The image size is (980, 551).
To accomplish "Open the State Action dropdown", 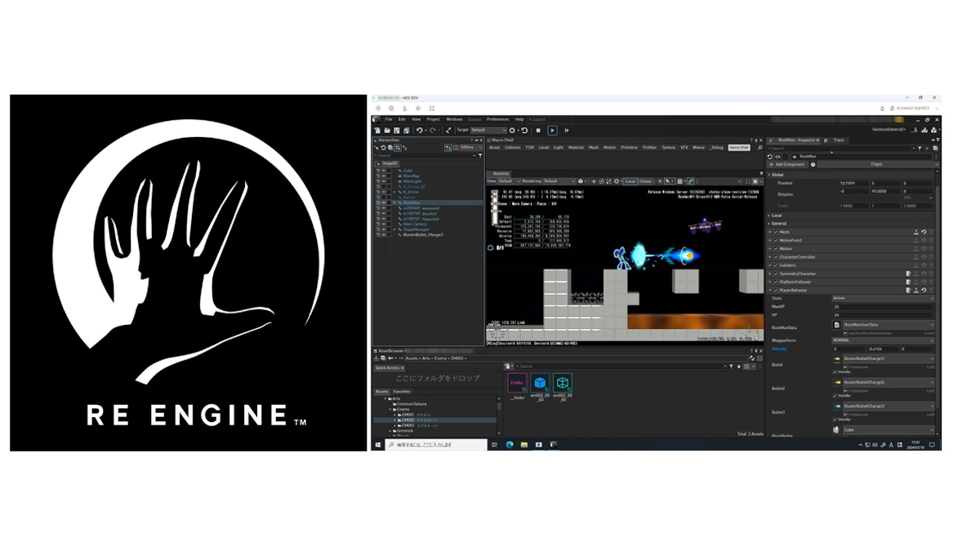I will click(884, 298).
